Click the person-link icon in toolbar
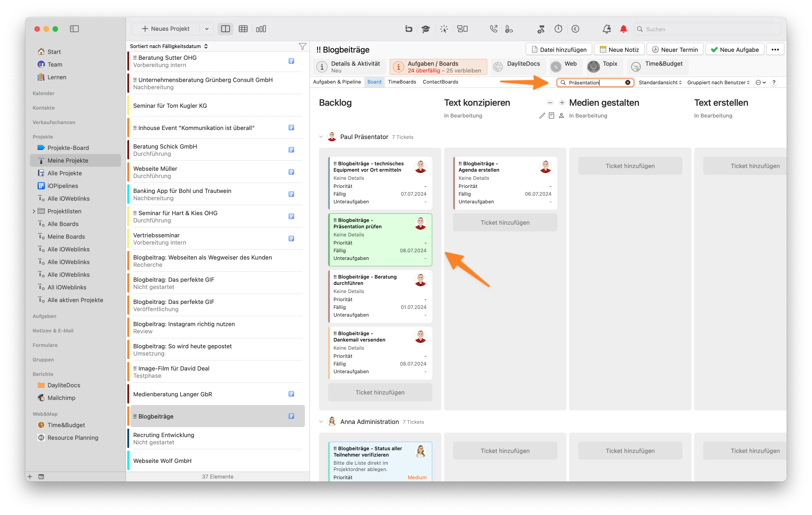The image size is (812, 515). [509, 29]
